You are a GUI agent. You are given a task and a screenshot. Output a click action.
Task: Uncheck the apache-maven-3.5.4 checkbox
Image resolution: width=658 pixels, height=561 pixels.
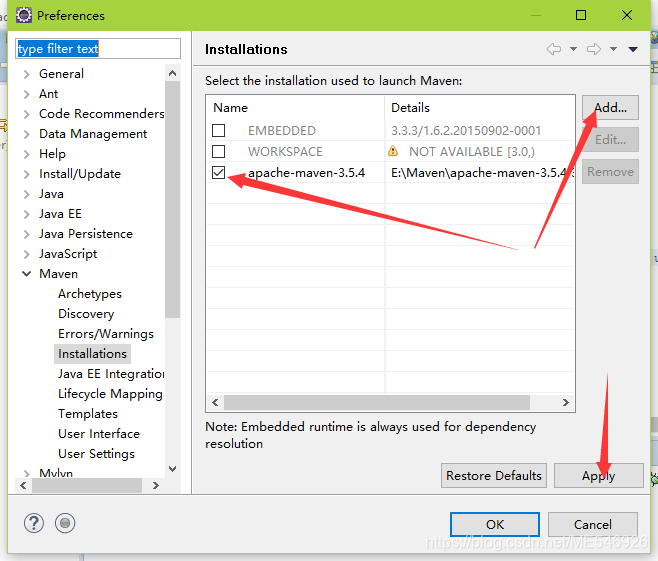[x=218, y=172]
